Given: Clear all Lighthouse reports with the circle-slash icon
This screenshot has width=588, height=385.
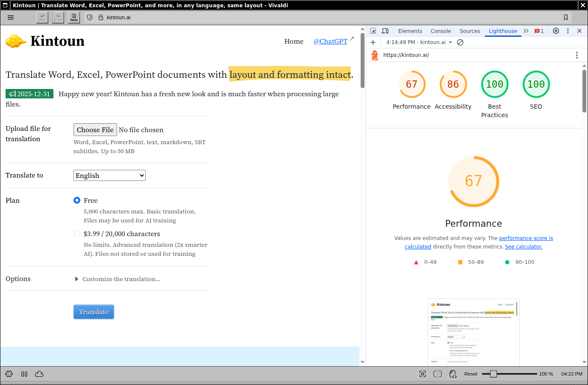Looking at the screenshot, I should 460,42.
